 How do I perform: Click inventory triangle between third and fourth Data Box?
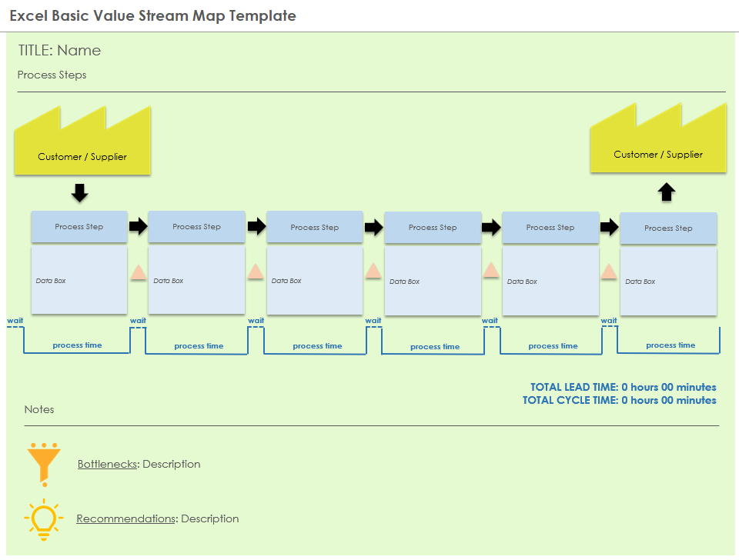click(x=373, y=271)
